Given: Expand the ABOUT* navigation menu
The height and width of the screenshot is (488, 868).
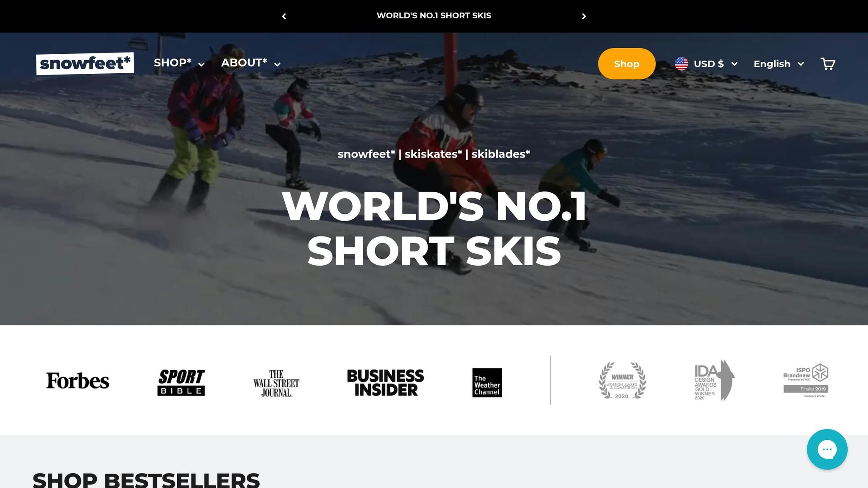Looking at the screenshot, I should pos(251,63).
